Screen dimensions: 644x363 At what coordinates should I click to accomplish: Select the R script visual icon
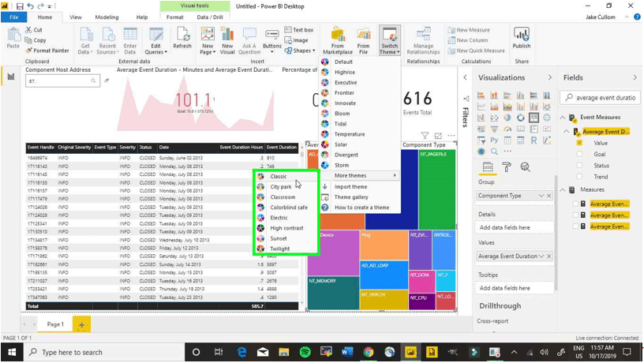[x=534, y=140]
